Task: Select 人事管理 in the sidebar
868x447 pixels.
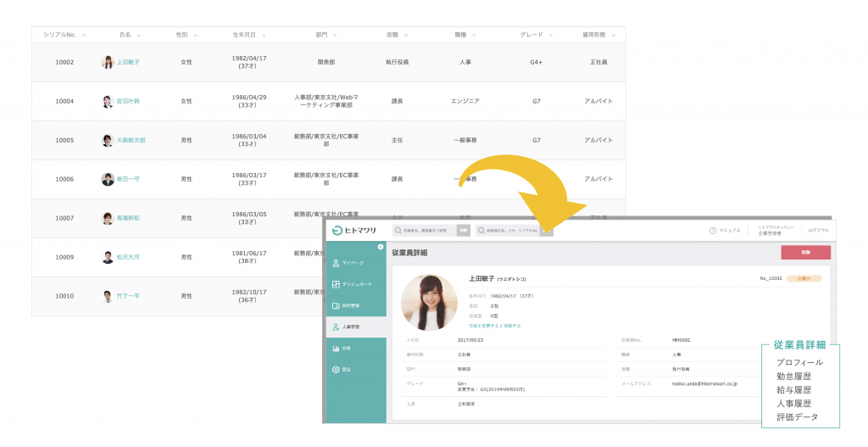Action: 356,327
